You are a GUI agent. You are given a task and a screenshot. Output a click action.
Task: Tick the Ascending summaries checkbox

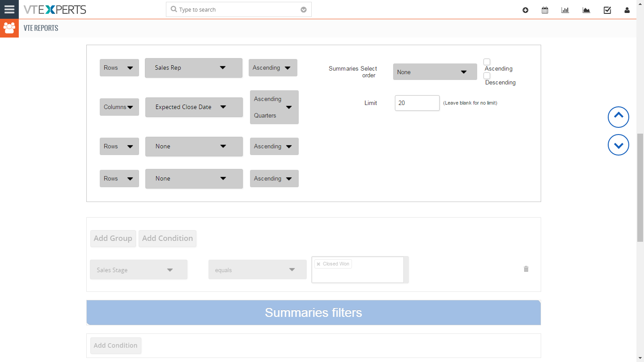tap(487, 62)
